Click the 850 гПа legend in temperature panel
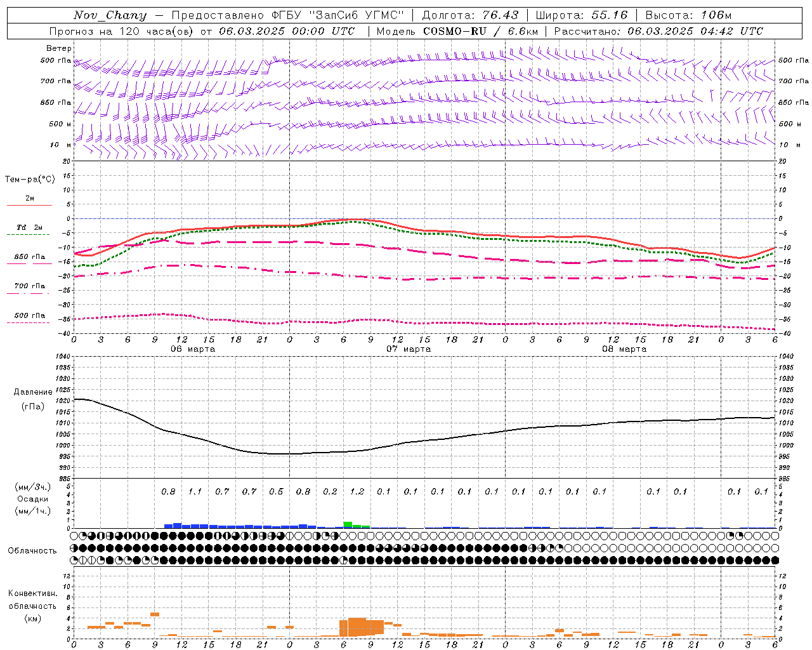The image size is (812, 650). click(30, 257)
